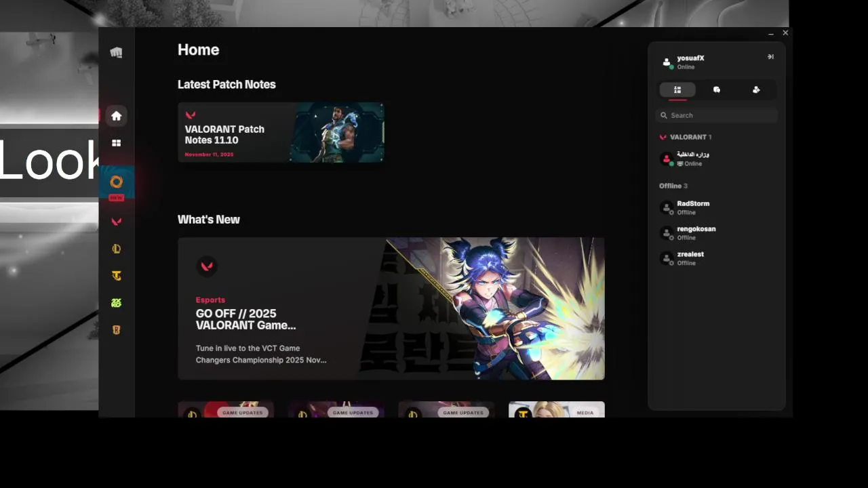
Task: Click RadStorm's avatar icon
Action: coord(667,207)
